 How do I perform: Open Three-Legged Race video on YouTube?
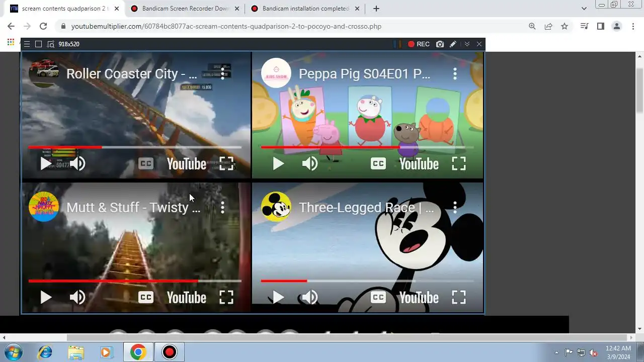click(x=419, y=298)
